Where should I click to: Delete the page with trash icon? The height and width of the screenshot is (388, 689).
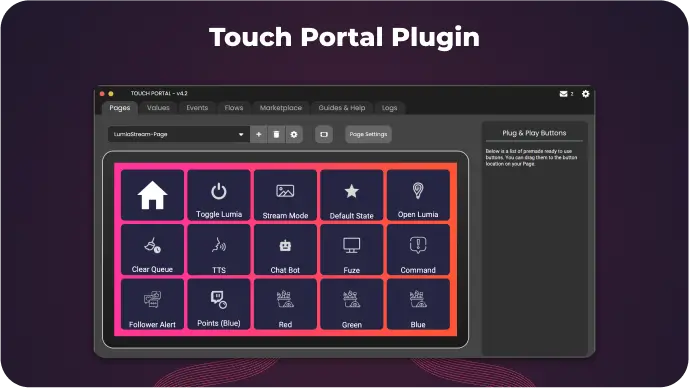pos(276,134)
